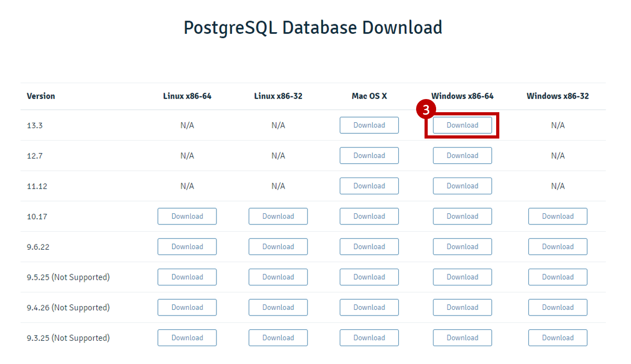Download version 9.5.25 for Linux x86-32
Image resolution: width=631 pixels, height=364 pixels.
click(278, 277)
